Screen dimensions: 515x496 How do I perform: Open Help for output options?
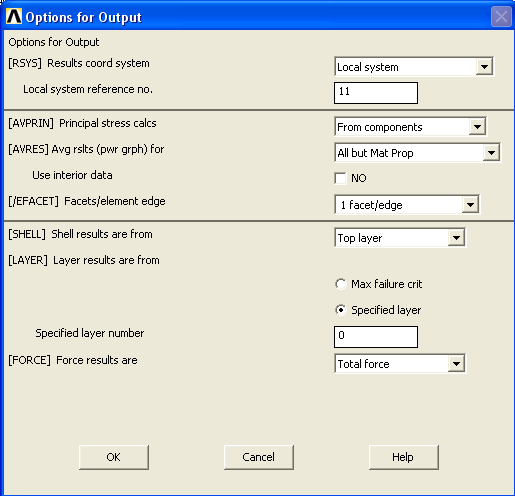(403, 457)
